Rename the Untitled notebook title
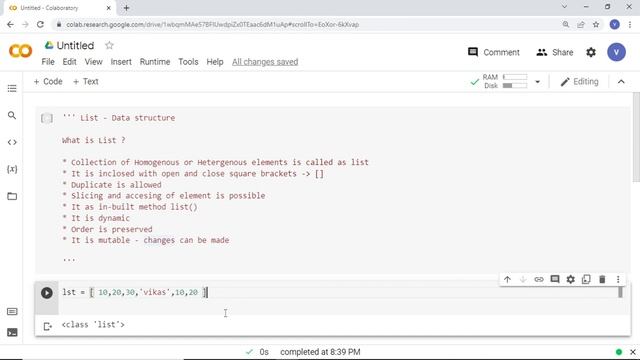Image resolution: width=640 pixels, height=360 pixels. (75, 45)
